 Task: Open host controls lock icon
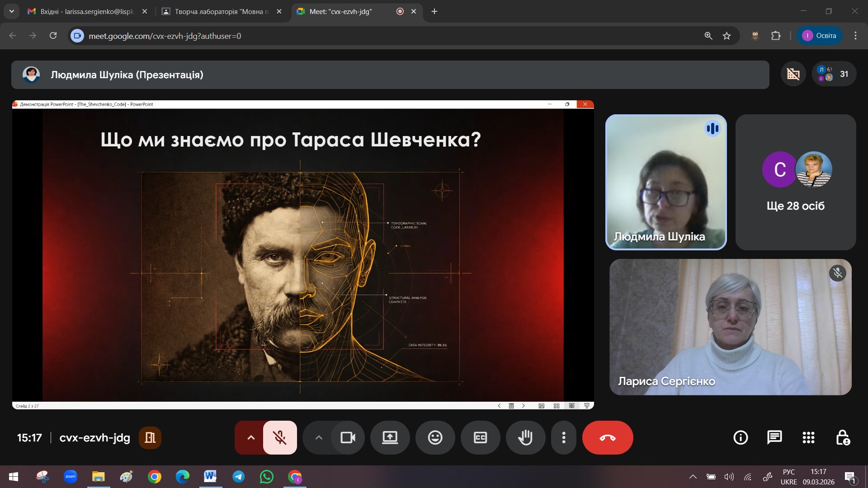843,437
